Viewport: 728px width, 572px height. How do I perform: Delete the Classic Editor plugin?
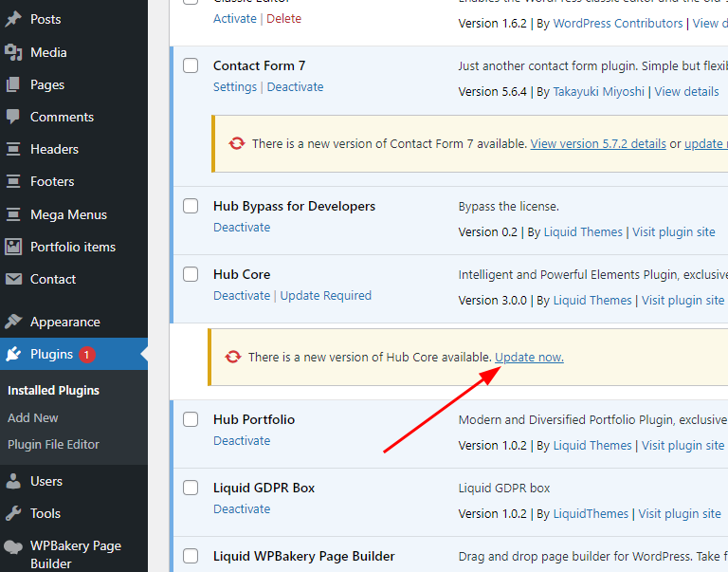coord(283,19)
